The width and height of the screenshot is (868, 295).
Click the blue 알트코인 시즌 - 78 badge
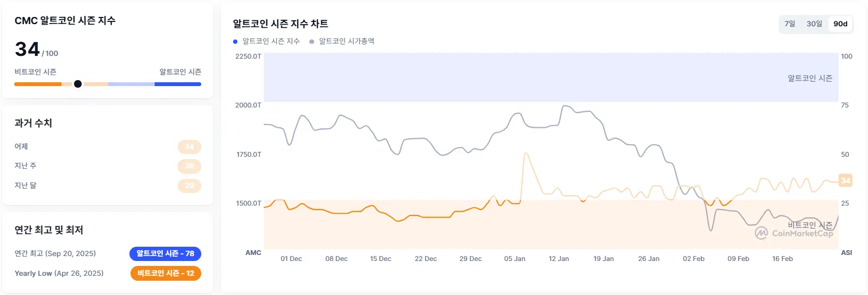[x=165, y=253]
